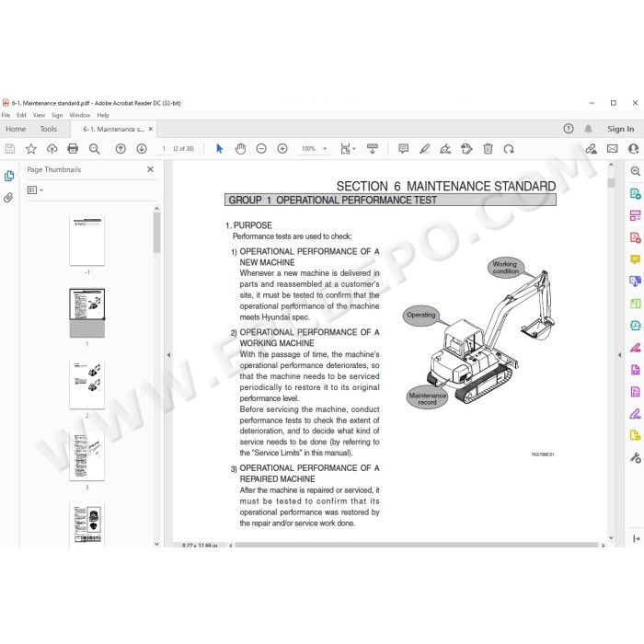This screenshot has height=644, width=644.
Task: Click the fill and sign icon top right
Action: (x=591, y=149)
